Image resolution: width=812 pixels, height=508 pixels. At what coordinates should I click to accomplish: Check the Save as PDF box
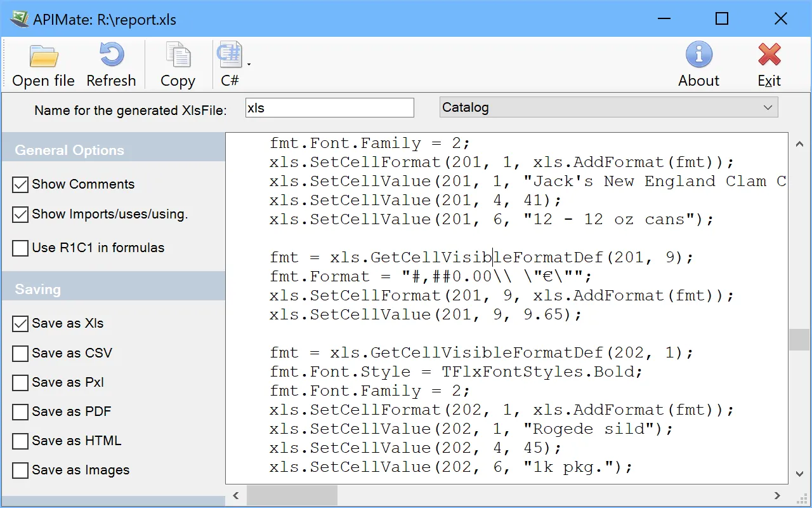coord(20,412)
